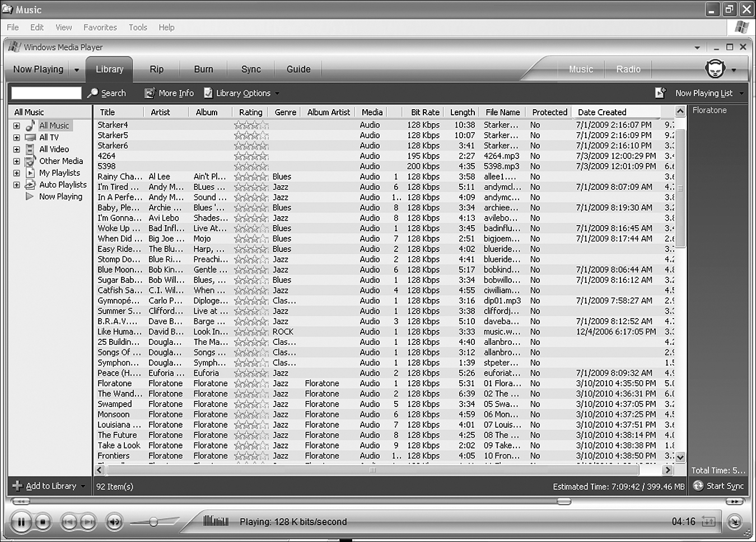
Task: Open the Tools menu
Action: point(138,27)
